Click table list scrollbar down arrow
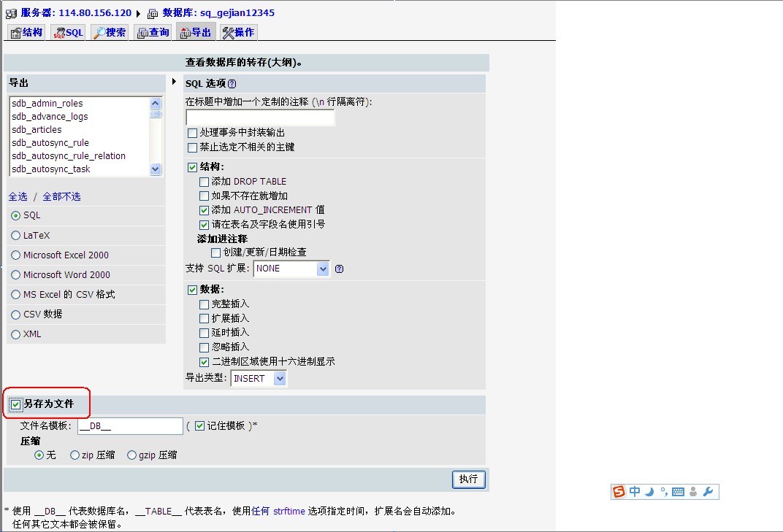Viewport: 783px width, 532px height. tap(156, 169)
